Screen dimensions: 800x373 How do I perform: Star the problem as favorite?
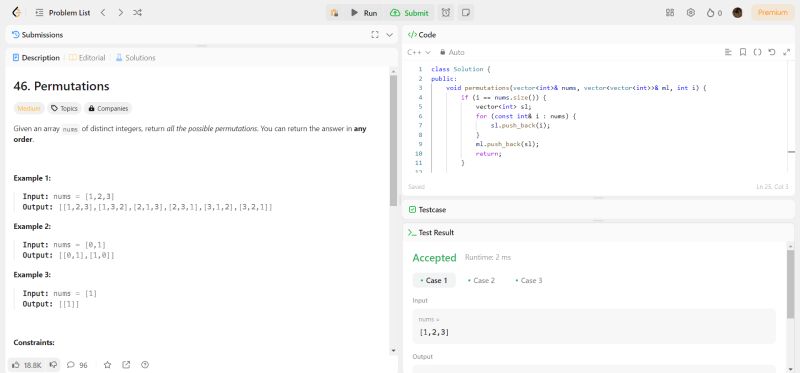click(107, 365)
